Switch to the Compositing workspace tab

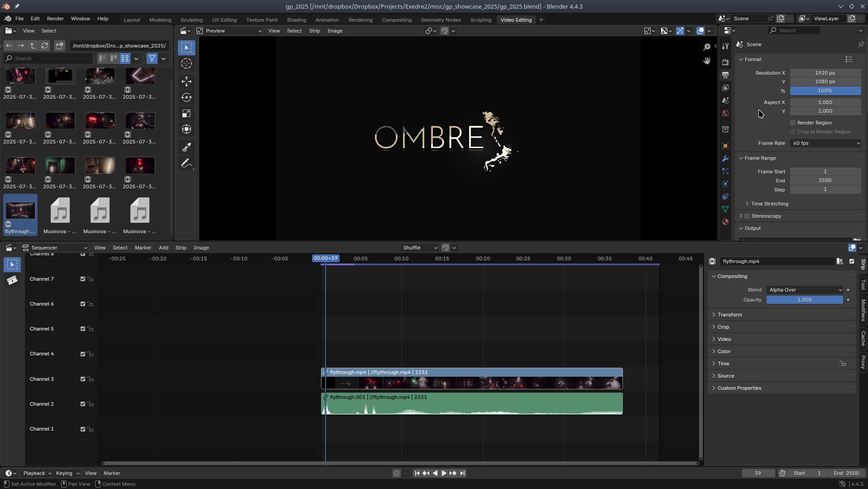tap(396, 20)
